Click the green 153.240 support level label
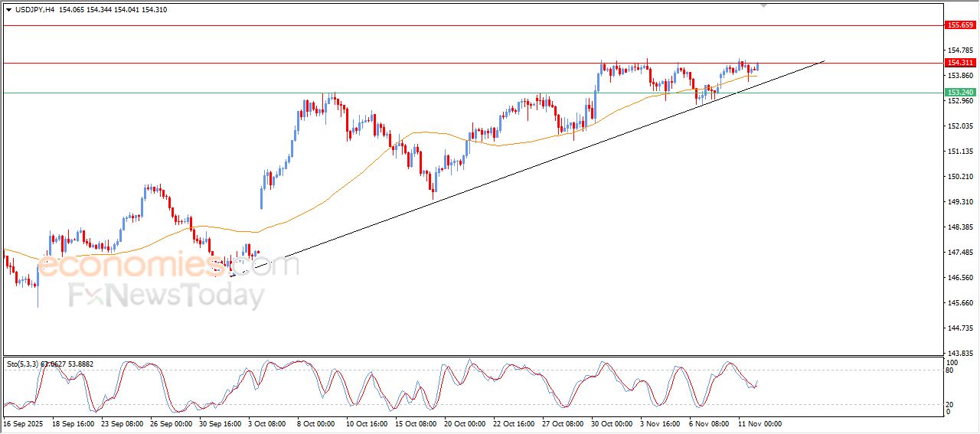The width and height of the screenshot is (980, 434). pos(961,93)
